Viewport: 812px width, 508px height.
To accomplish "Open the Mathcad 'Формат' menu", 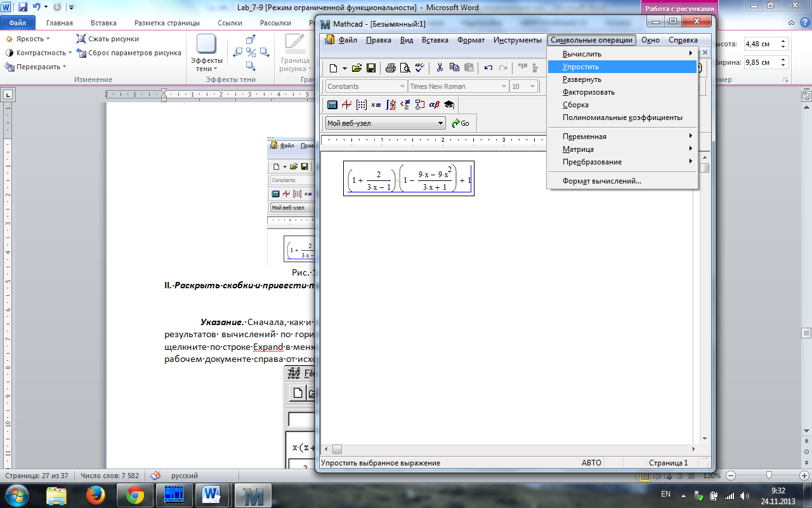I will point(471,40).
